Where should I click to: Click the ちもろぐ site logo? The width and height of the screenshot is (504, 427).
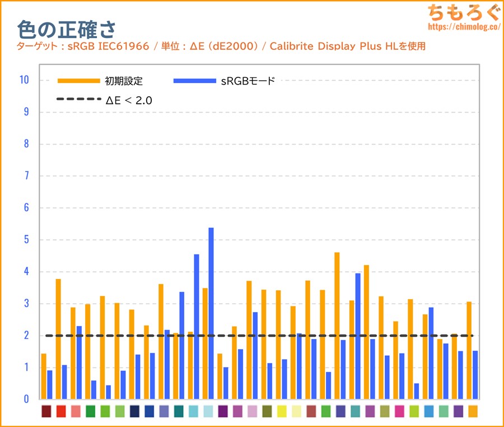464,12
